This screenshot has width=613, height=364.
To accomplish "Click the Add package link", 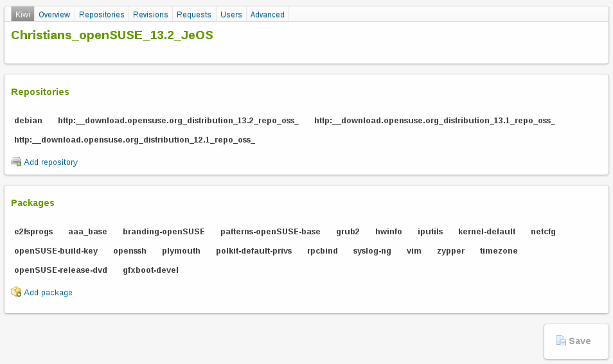I will coord(48,293).
